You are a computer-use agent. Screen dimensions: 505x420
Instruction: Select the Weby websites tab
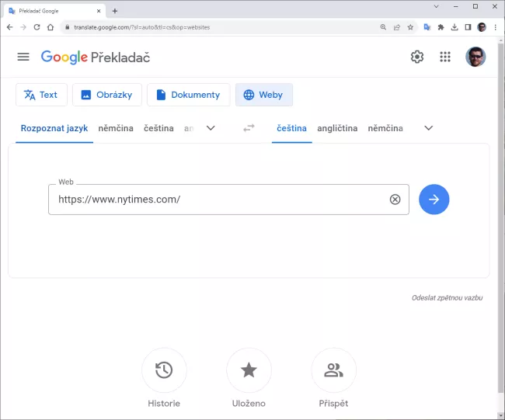[264, 95]
